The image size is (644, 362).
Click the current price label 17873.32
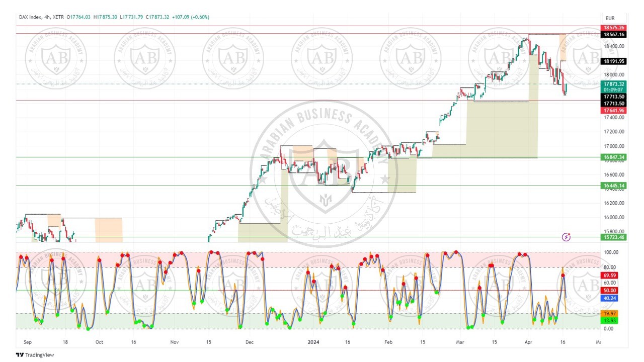tap(614, 84)
